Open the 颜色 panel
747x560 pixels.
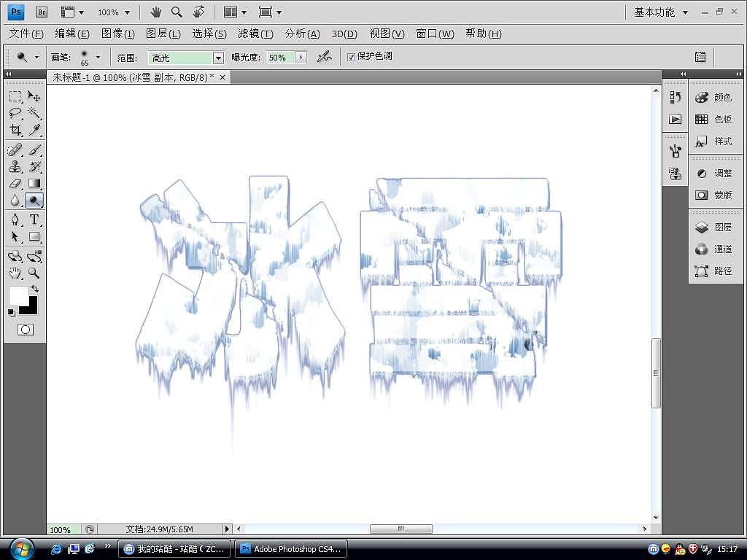tap(715, 98)
